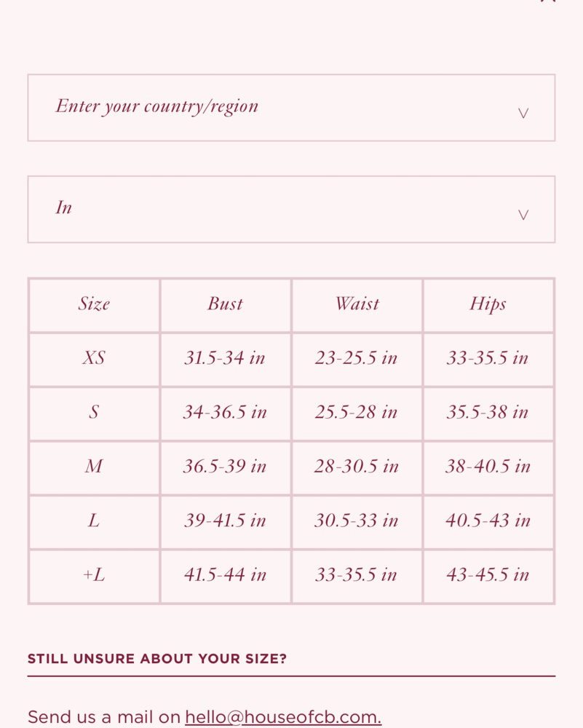This screenshot has width=583, height=728.
Task: Select the Bust column header
Action: pos(226,305)
